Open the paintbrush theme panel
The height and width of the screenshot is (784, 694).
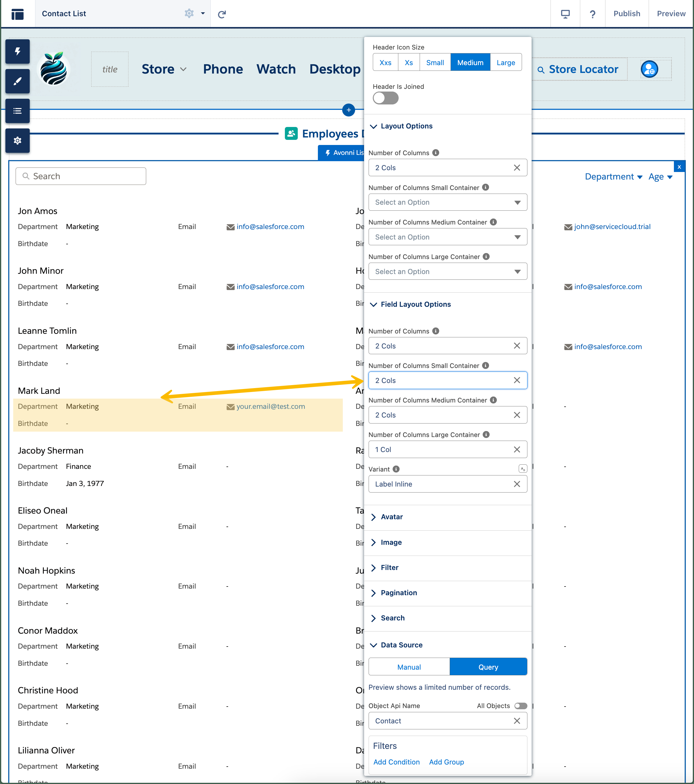pyautogui.click(x=17, y=81)
